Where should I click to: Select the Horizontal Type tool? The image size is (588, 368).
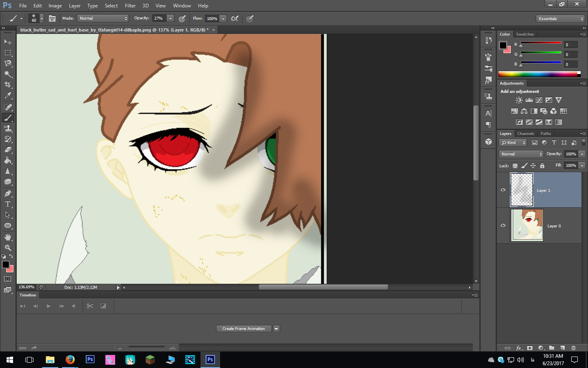pyautogui.click(x=8, y=204)
